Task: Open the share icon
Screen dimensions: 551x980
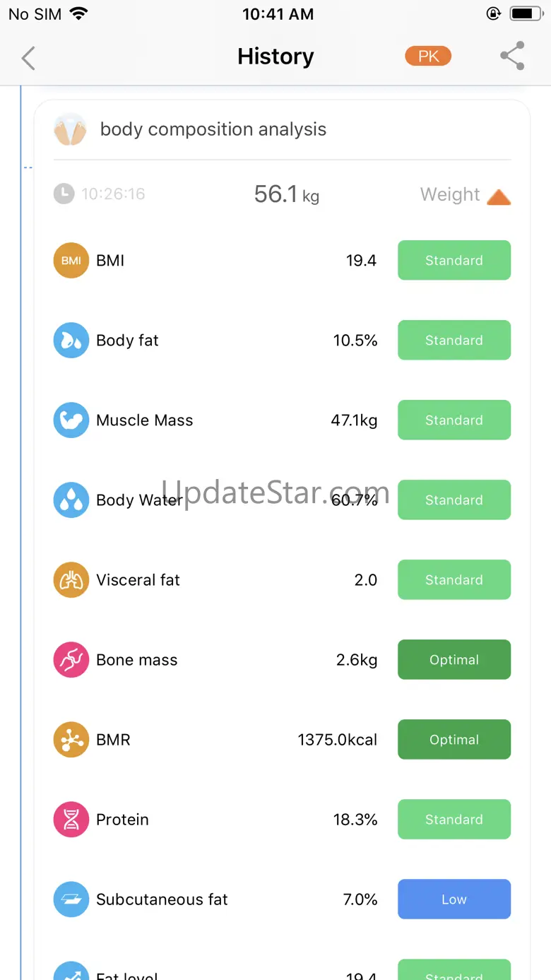Action: (512, 57)
